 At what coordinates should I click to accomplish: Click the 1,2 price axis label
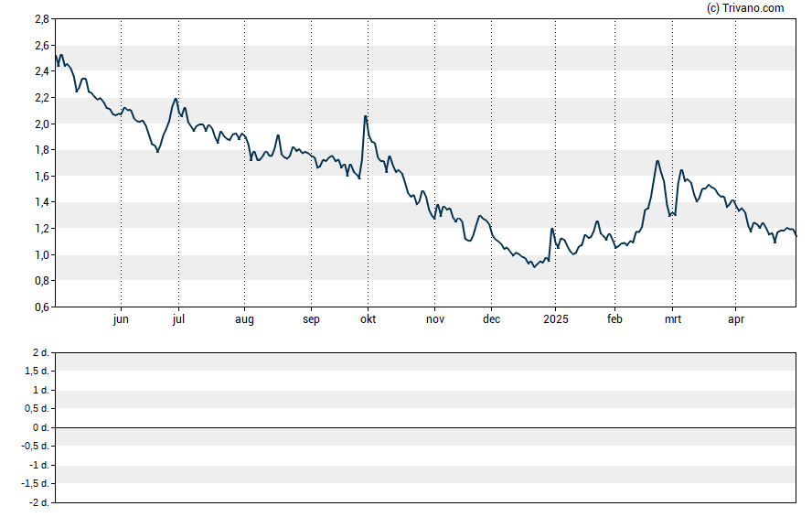(42, 229)
